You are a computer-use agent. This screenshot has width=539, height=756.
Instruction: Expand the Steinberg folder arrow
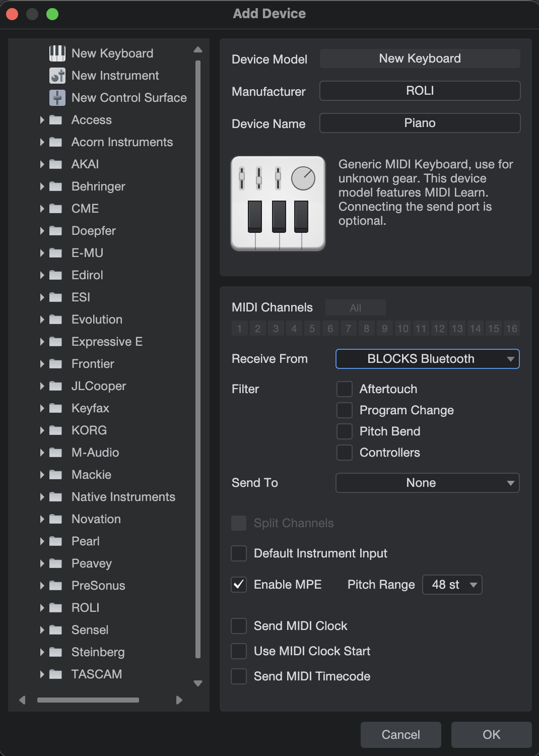(x=42, y=652)
